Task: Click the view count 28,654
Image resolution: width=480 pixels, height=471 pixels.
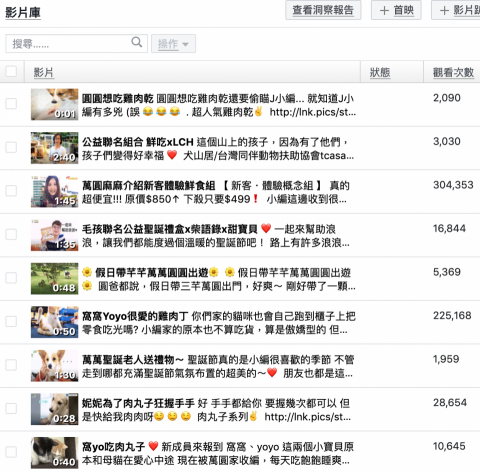Action: (450, 403)
